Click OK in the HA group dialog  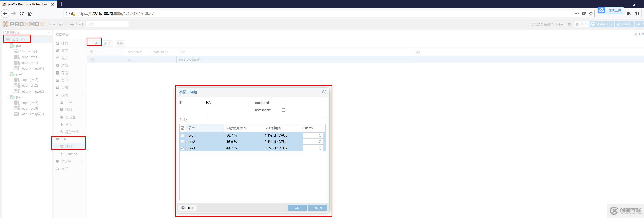(x=297, y=208)
